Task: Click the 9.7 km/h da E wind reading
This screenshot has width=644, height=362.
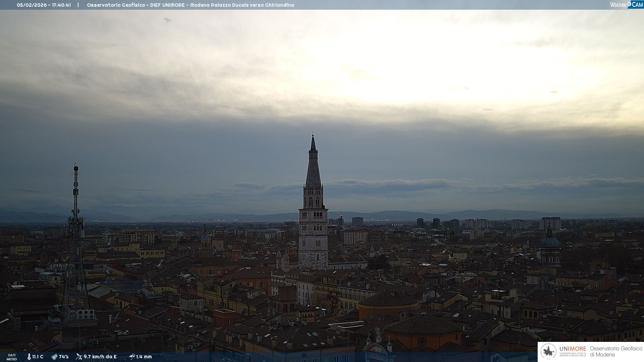Action: 100,357
